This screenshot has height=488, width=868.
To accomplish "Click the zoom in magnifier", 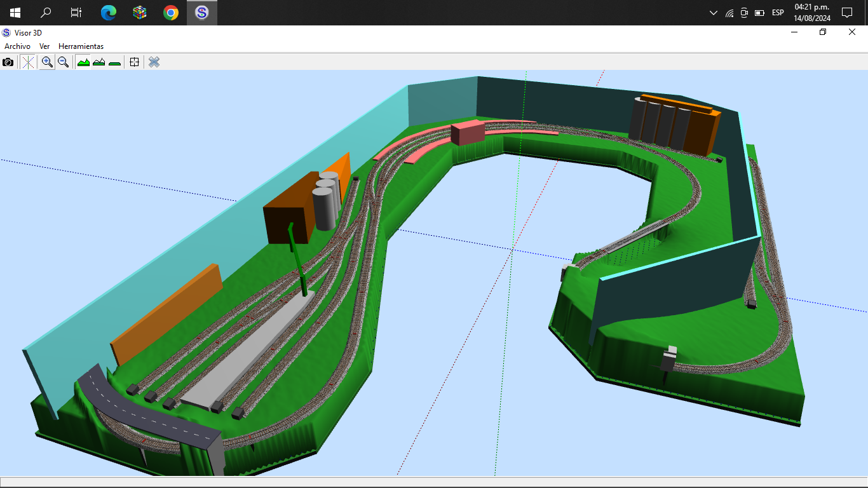I will [47, 62].
